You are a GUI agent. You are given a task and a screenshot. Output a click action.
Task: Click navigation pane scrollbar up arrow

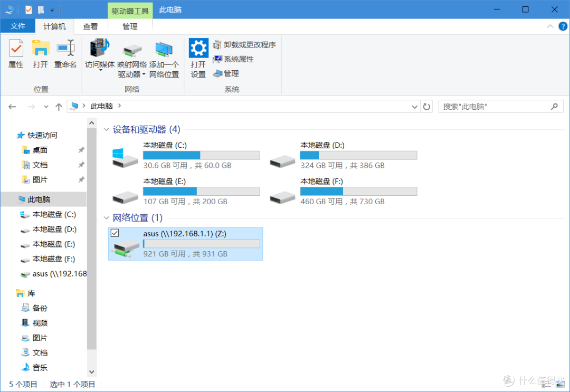point(92,123)
